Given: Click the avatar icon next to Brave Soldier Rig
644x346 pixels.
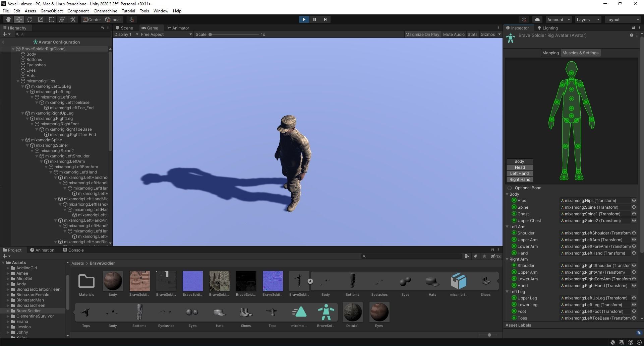Looking at the screenshot, I should (511, 38).
